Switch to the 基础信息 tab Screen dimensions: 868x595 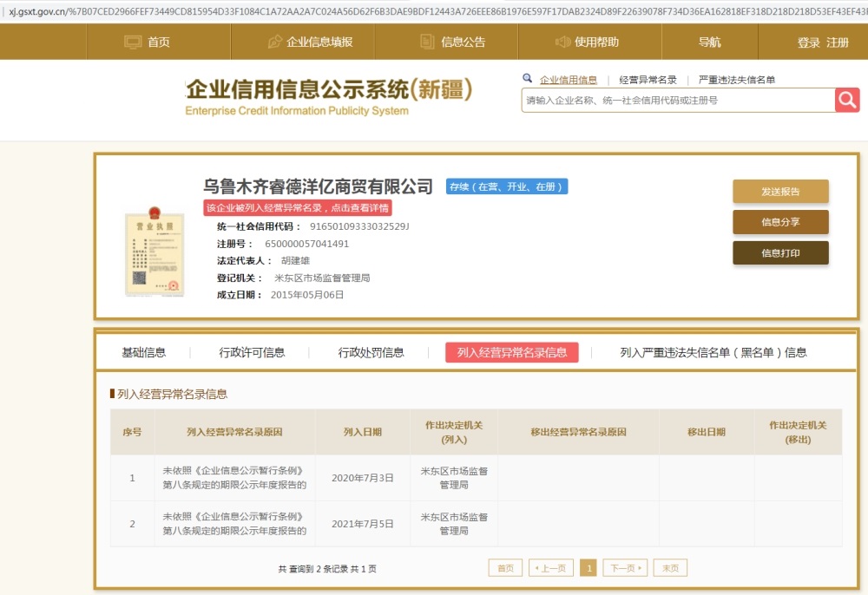click(x=144, y=352)
